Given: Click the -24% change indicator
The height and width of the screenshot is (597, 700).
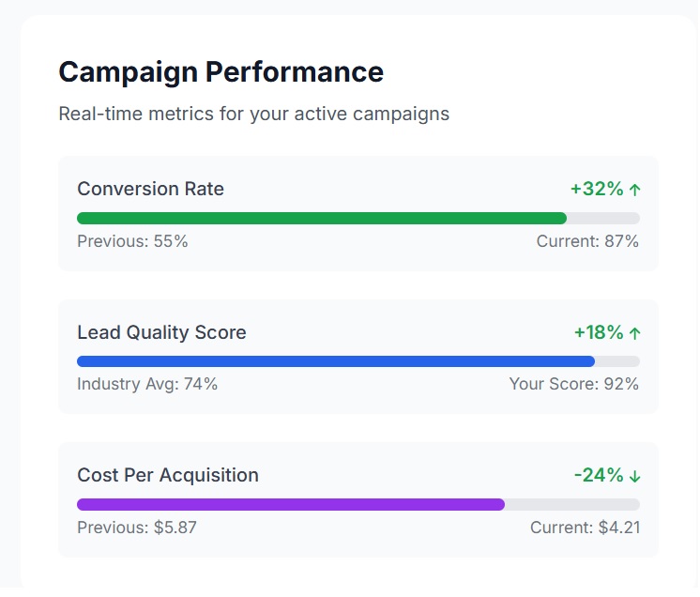Looking at the screenshot, I should 599,475.
